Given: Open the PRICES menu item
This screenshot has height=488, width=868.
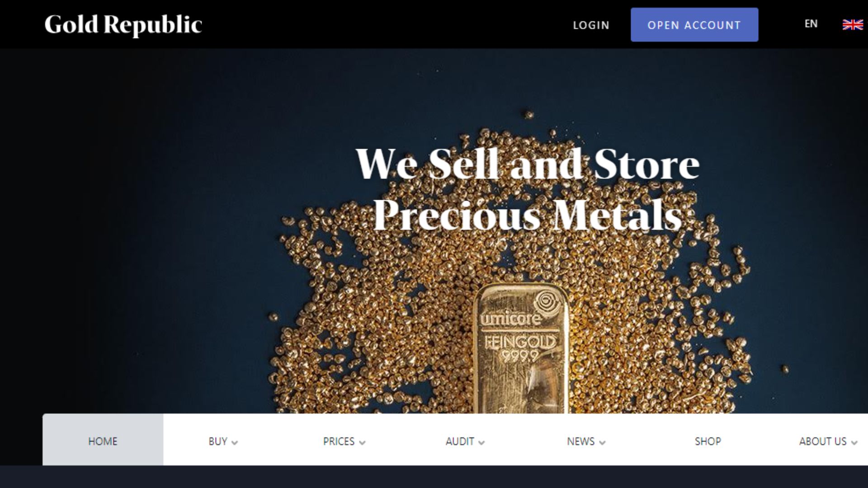Looking at the screenshot, I should point(339,441).
